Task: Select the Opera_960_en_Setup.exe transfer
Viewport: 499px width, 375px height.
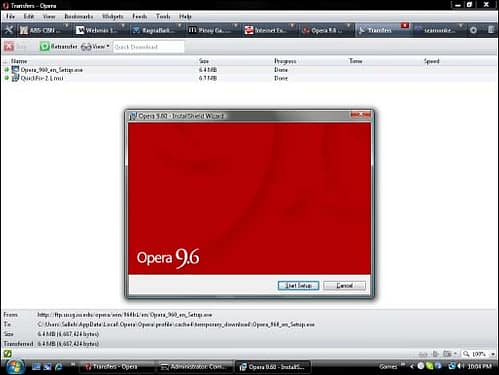Action: tap(248, 70)
